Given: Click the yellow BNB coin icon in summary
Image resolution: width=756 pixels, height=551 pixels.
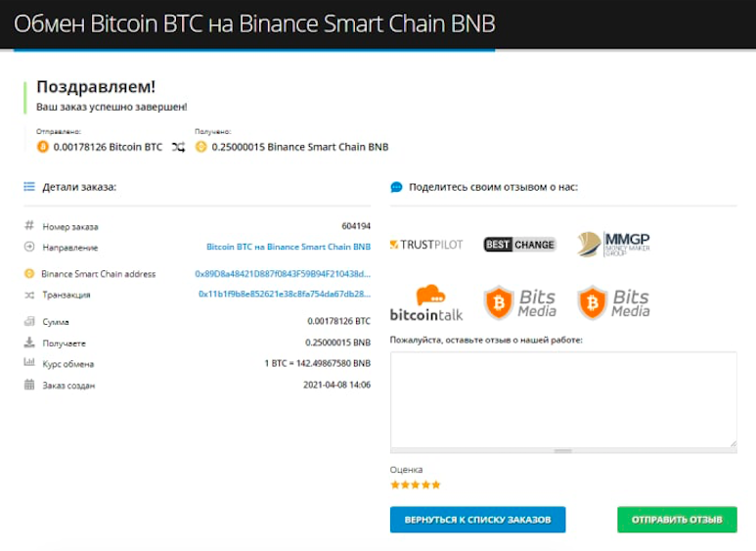Looking at the screenshot, I should (201, 147).
